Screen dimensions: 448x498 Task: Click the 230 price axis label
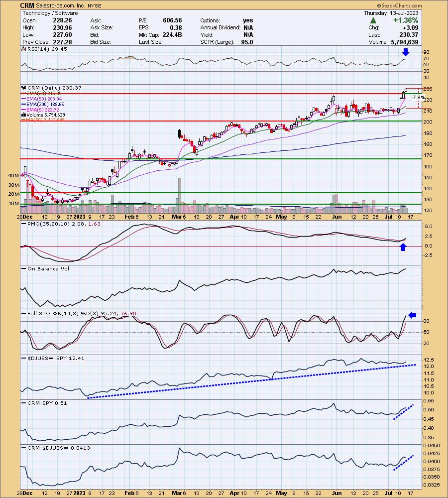[x=428, y=89]
